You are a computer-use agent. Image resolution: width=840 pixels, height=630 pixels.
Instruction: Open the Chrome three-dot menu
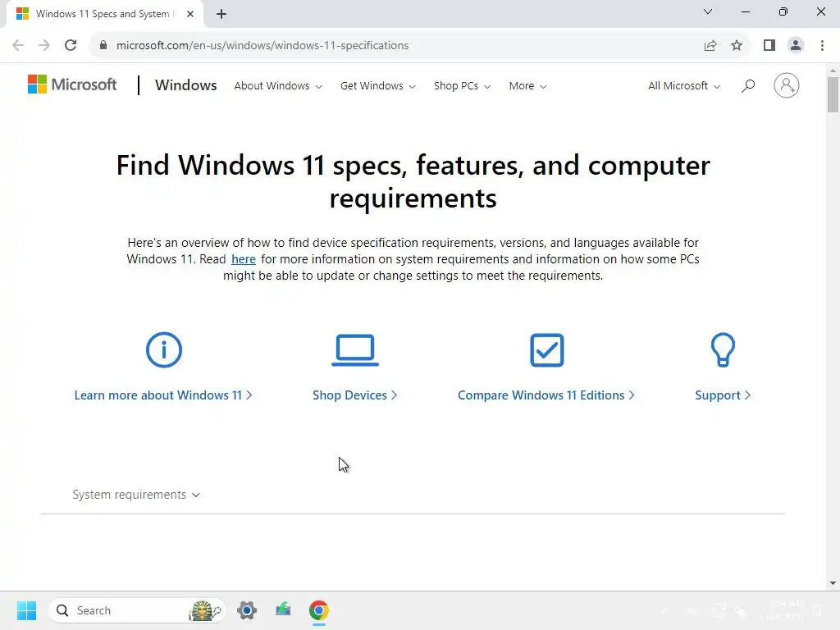(822, 45)
